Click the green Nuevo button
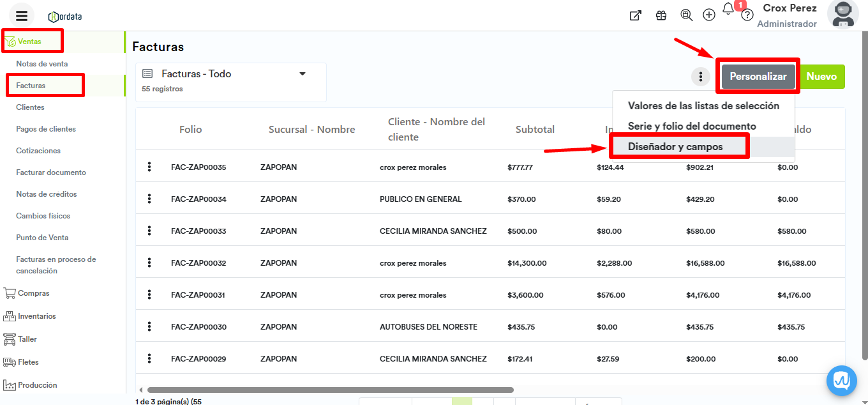The height and width of the screenshot is (405, 868). [x=821, y=77]
